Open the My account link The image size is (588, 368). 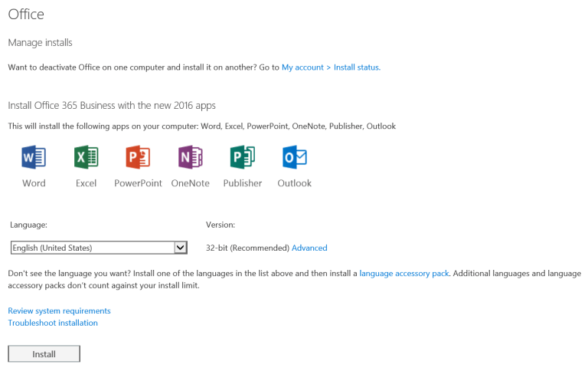point(302,67)
